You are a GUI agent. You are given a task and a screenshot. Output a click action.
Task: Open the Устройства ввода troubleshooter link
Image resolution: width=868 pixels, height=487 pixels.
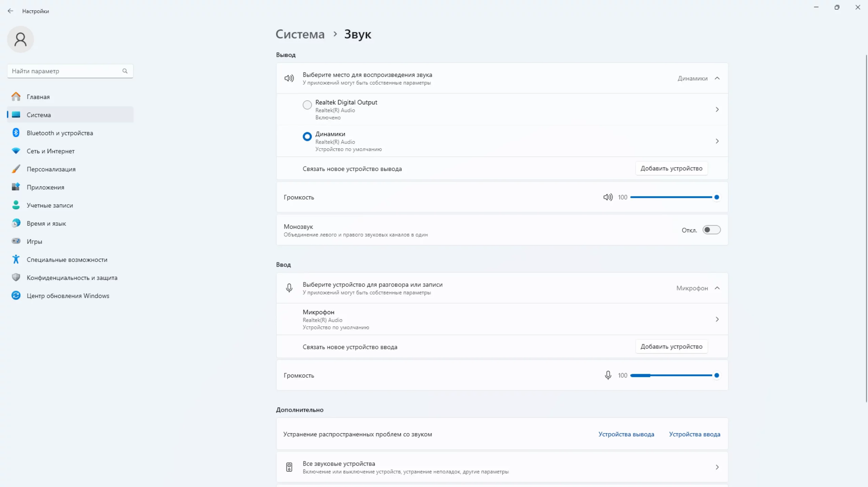click(694, 434)
